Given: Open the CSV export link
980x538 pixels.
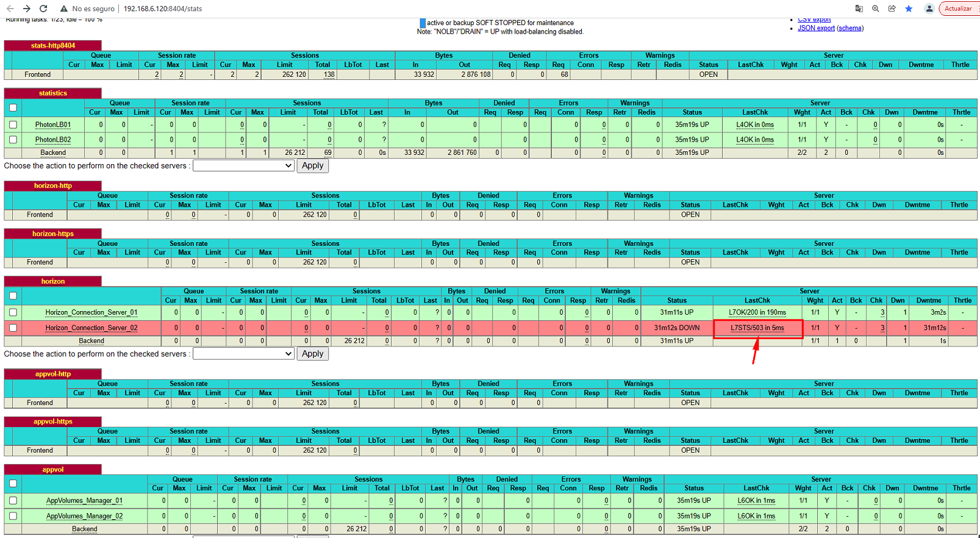Looking at the screenshot, I should coord(814,20).
